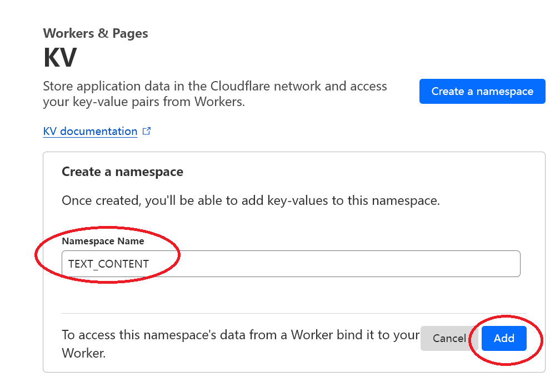The width and height of the screenshot is (560, 392).
Task: Click the blue Create a namespace button
Action: [482, 92]
